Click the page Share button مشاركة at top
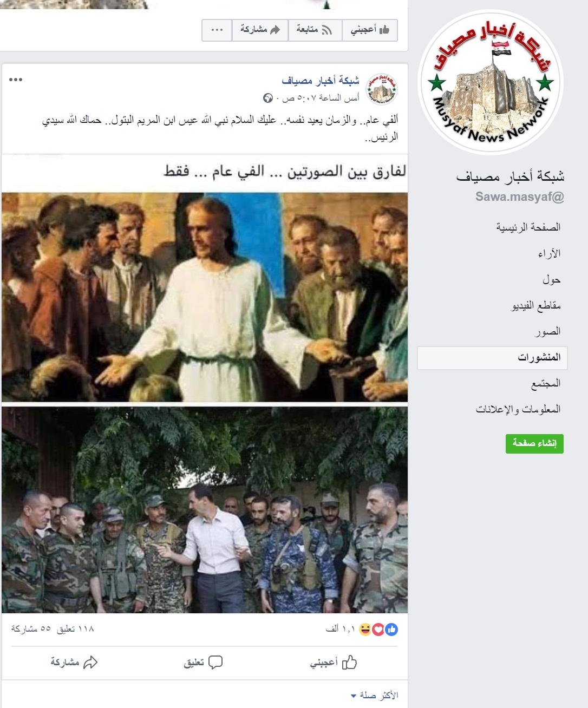Viewport: 588px width, 708px height. [260, 30]
